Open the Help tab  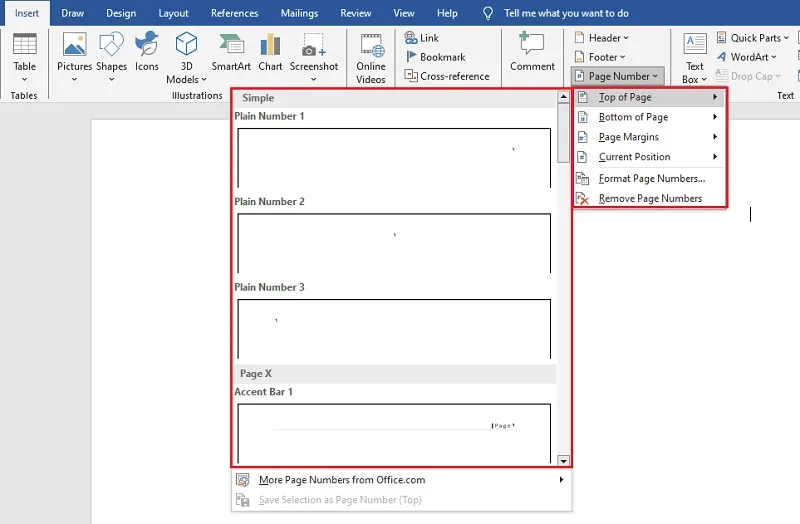[x=447, y=13]
